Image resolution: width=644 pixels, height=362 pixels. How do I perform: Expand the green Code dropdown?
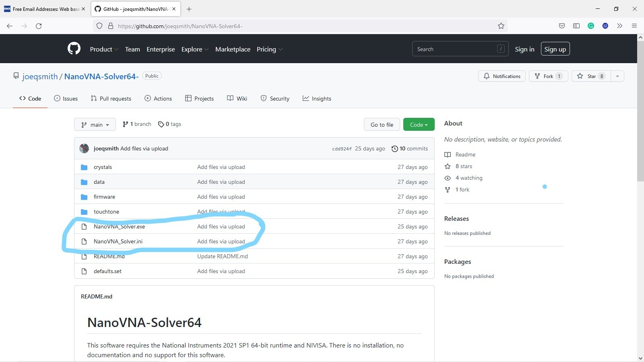pyautogui.click(x=419, y=125)
